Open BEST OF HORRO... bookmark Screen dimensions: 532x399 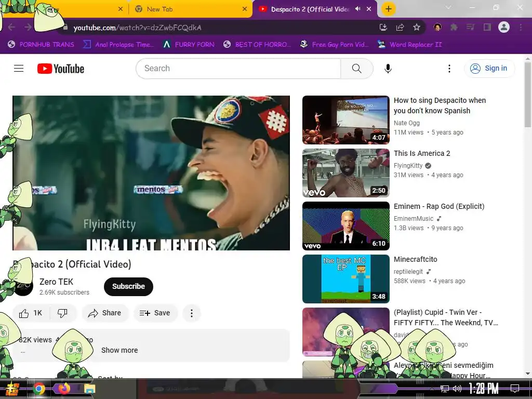(x=257, y=45)
